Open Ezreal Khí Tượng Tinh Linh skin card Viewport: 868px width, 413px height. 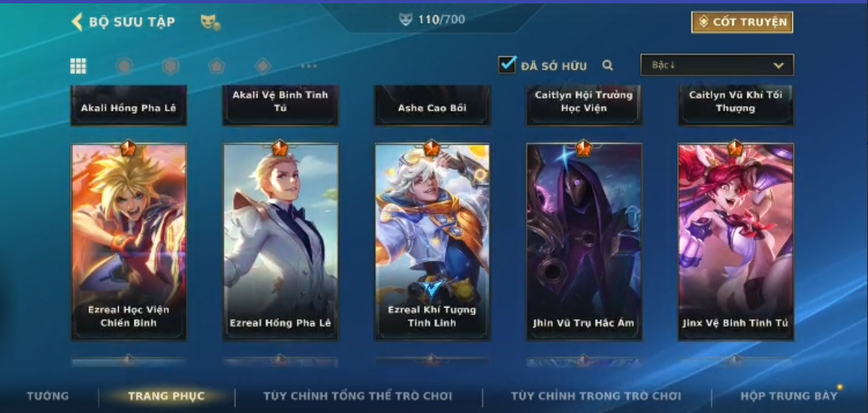tap(432, 241)
